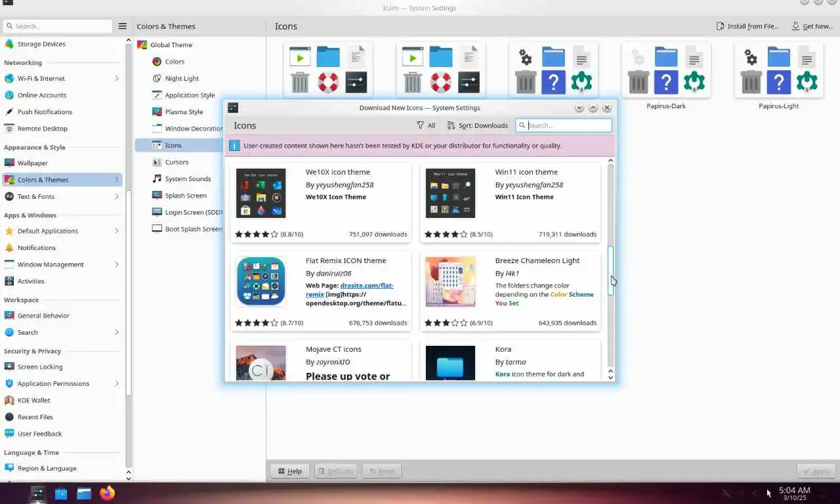Open Breeze Chameleon Light thumbnail
Image resolution: width=840 pixels, height=504 pixels.
(450, 282)
